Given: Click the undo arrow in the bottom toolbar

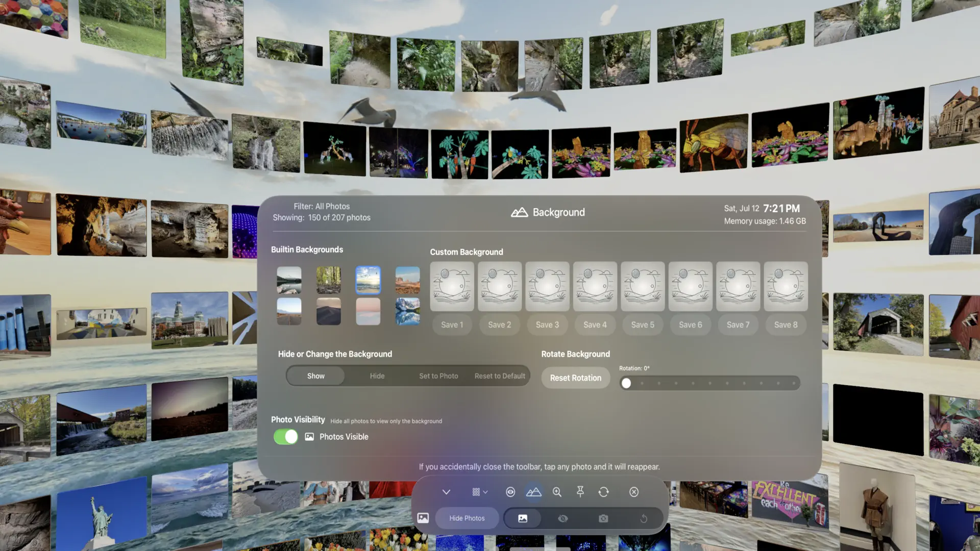Looking at the screenshot, I should [x=644, y=518].
